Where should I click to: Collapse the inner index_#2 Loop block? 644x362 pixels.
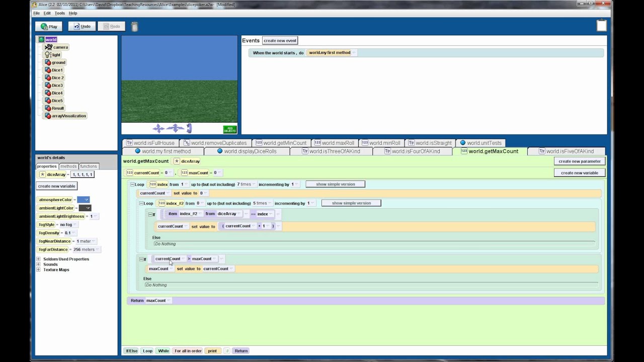click(x=142, y=204)
